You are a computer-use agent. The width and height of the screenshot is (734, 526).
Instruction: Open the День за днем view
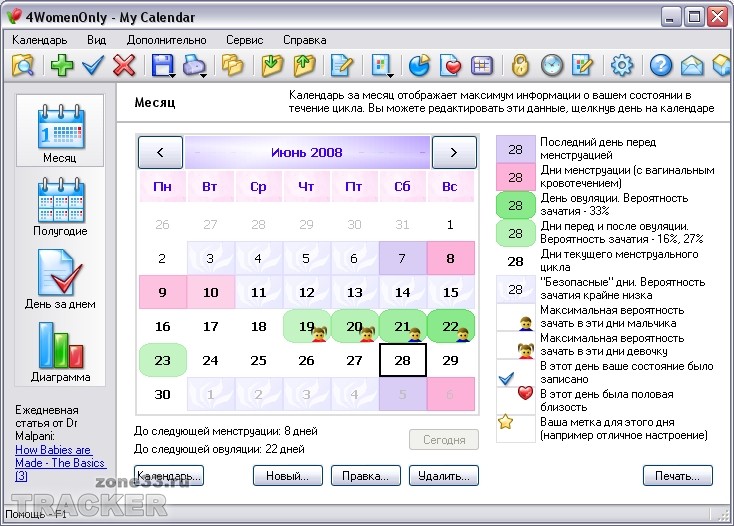pos(60,279)
